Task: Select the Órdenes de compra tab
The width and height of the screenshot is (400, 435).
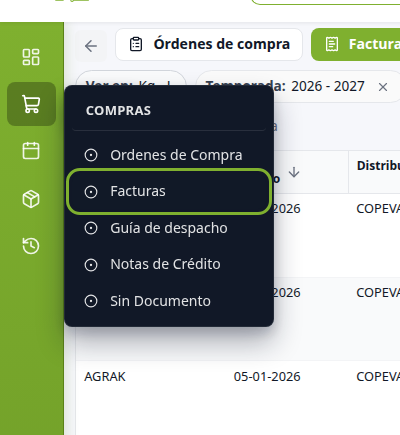Action: click(x=209, y=44)
